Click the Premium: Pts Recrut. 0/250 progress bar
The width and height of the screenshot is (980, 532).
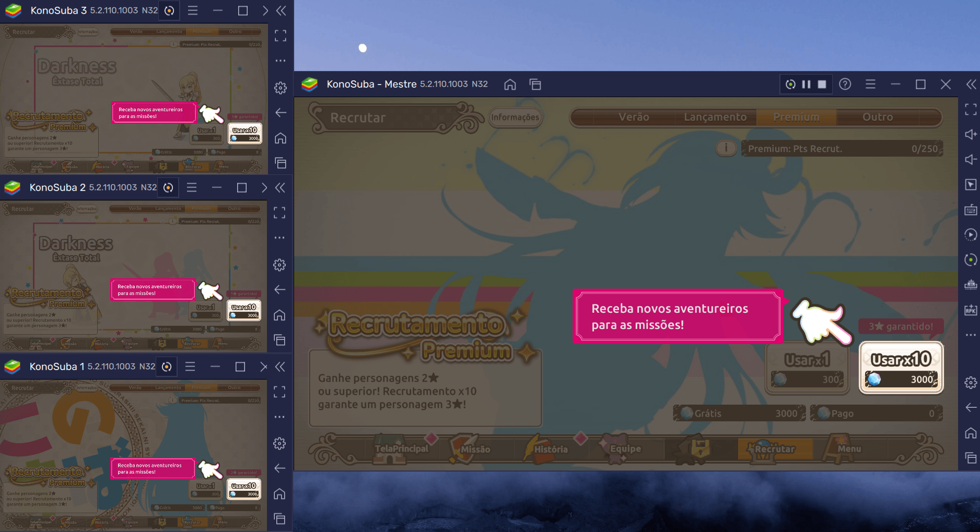click(x=842, y=149)
